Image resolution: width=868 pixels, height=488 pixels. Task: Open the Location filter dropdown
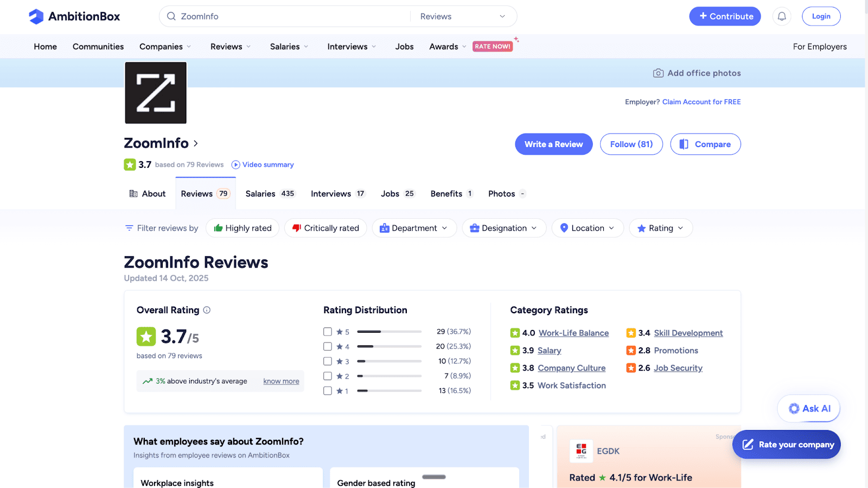point(588,228)
